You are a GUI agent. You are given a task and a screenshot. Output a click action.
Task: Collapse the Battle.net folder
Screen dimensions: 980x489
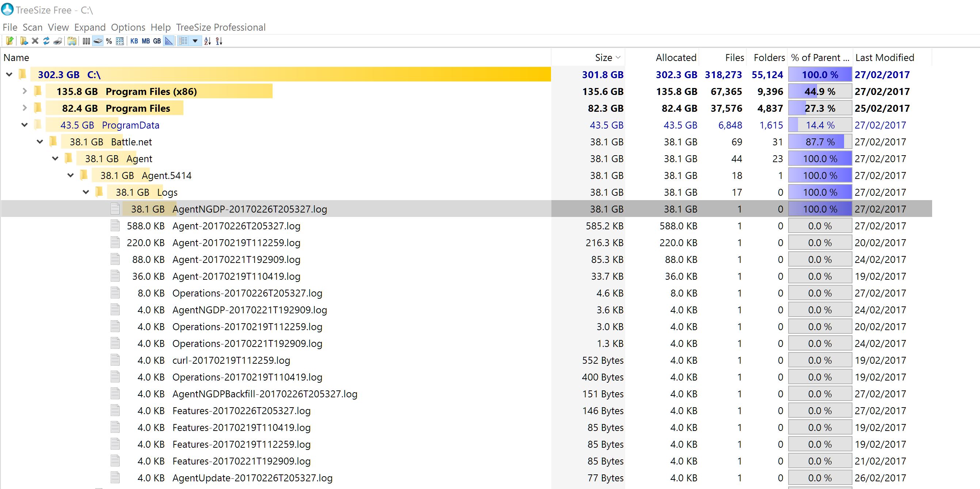click(40, 142)
